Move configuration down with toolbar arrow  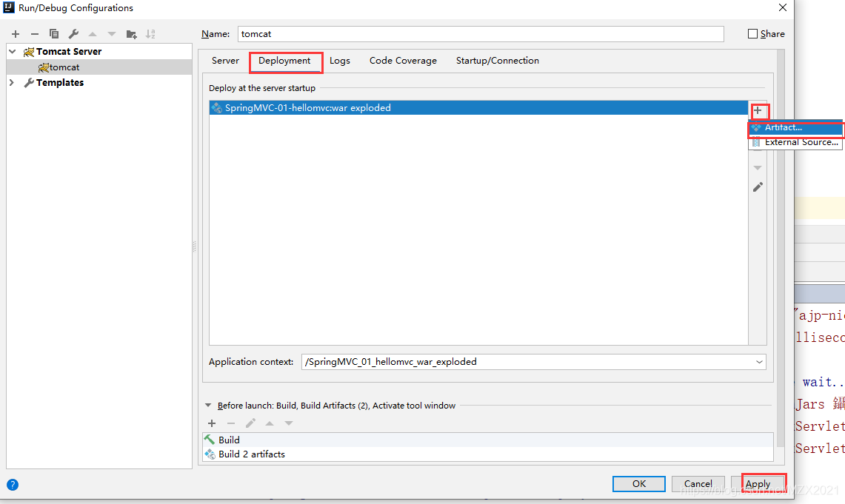pyautogui.click(x=112, y=34)
